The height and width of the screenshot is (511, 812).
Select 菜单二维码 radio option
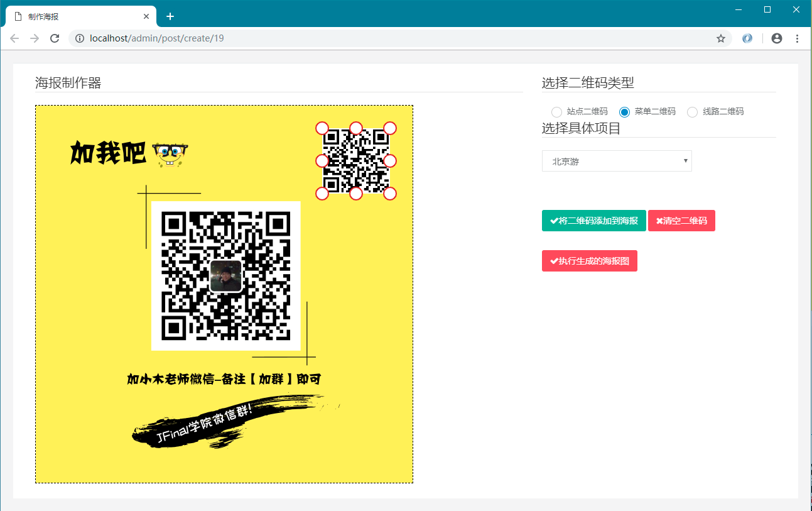(624, 112)
